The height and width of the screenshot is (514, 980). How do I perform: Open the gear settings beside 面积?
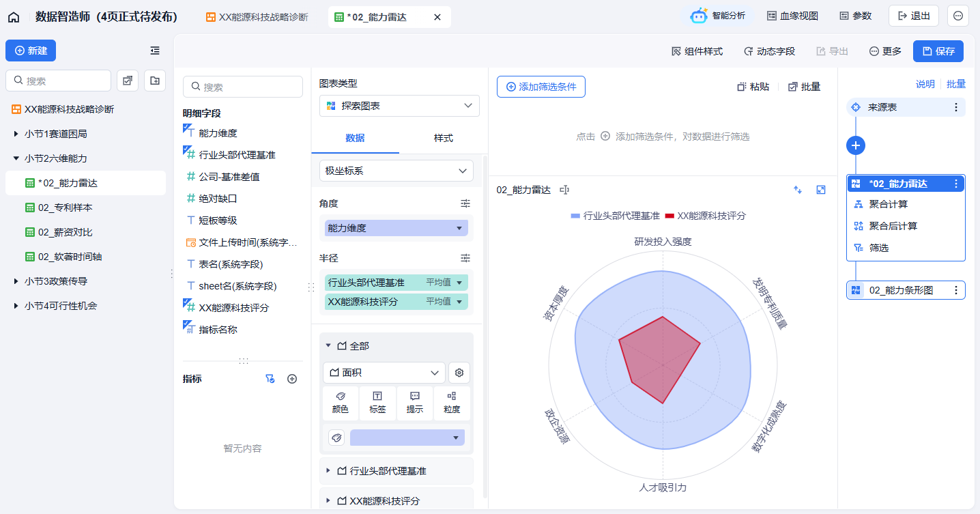coord(459,373)
